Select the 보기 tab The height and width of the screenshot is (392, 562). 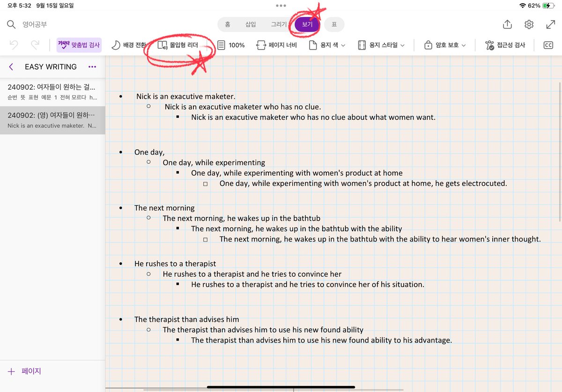point(307,24)
